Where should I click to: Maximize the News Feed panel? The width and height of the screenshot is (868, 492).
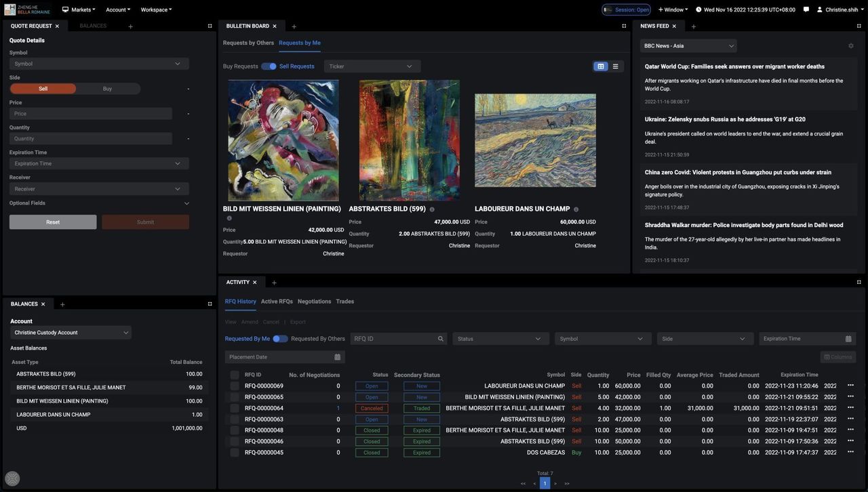(x=859, y=26)
